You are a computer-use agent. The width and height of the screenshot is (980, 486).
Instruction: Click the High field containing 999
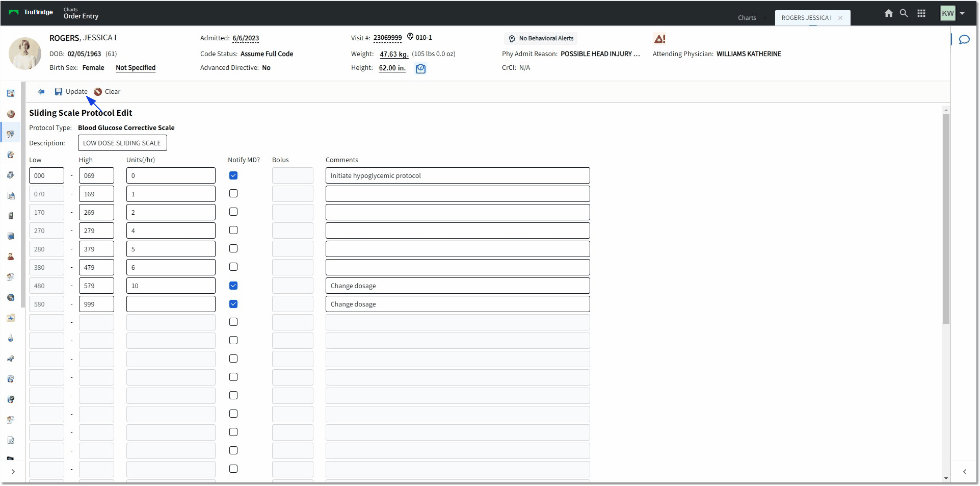(x=96, y=304)
